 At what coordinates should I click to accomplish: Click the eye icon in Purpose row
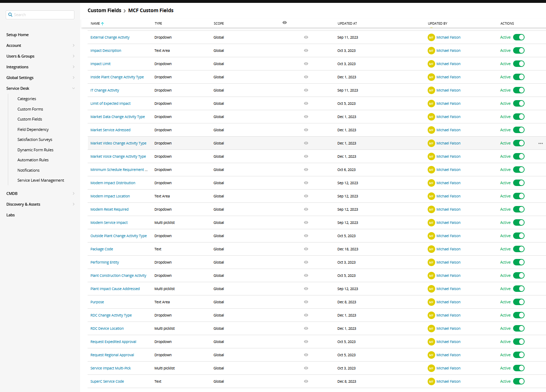click(306, 302)
